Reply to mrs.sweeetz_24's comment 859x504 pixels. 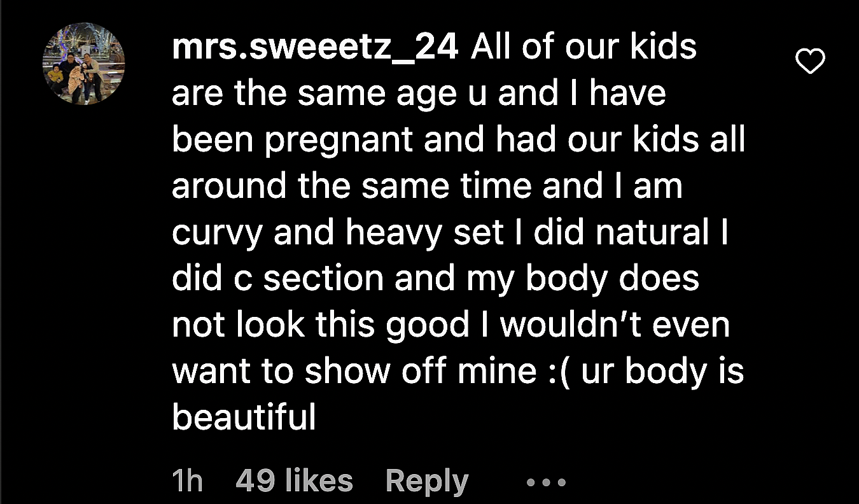426,481
